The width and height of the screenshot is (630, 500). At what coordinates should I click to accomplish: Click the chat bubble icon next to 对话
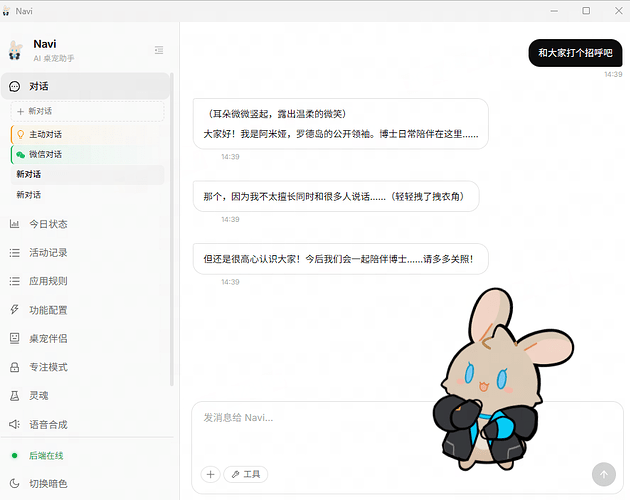[14, 86]
